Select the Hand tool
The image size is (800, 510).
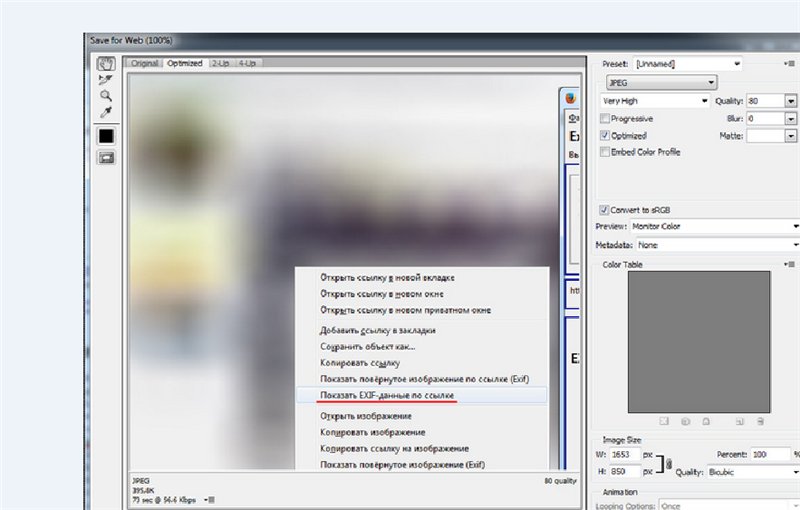pyautogui.click(x=106, y=64)
